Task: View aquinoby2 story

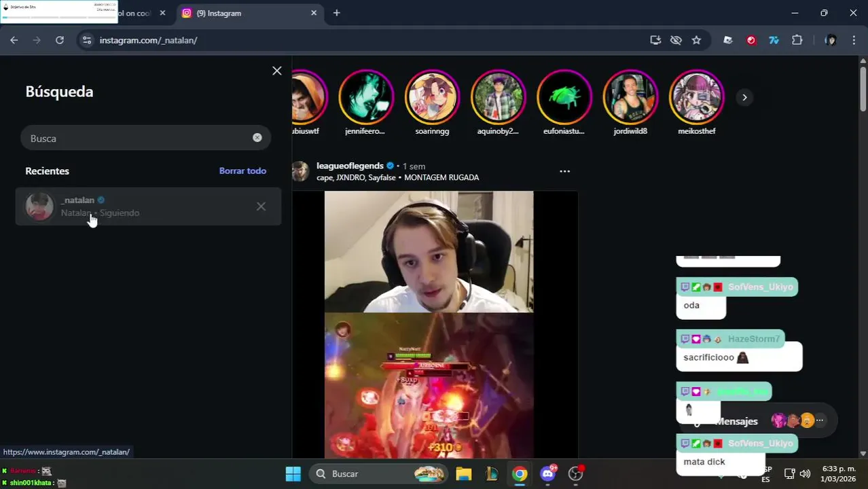Action: coord(498,97)
